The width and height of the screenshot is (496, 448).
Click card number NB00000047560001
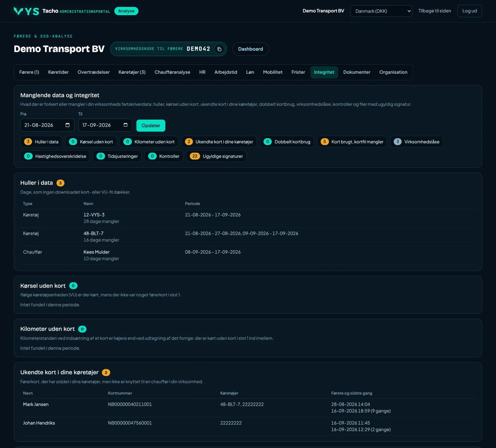(x=130, y=423)
